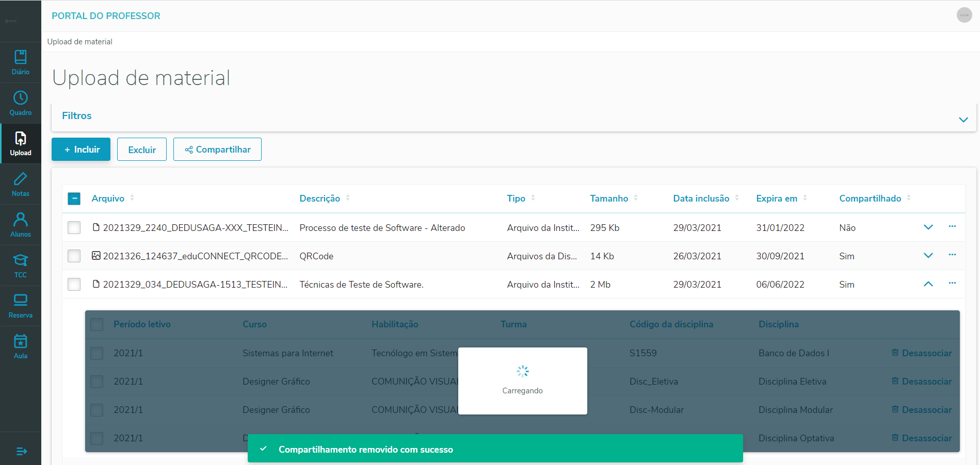Image resolution: width=980 pixels, height=465 pixels.
Task: Click file icon of 2021329_034_DEDUSAGA-1513 row
Action: (96, 284)
